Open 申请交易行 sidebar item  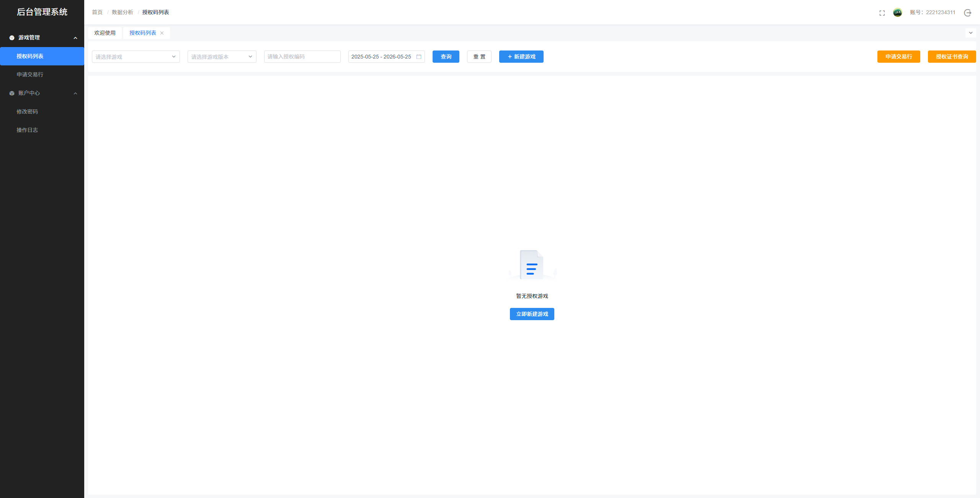tap(42, 75)
